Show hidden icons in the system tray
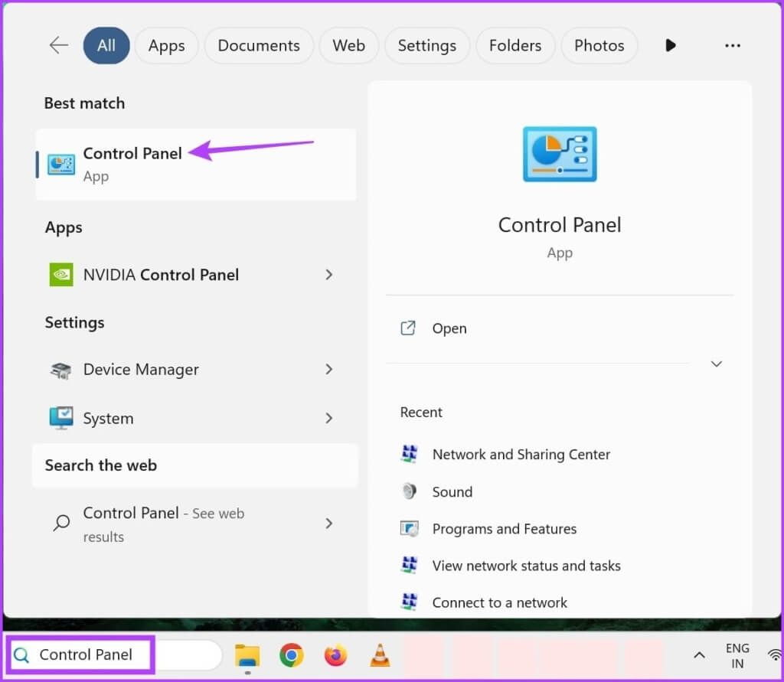The image size is (784, 682). pyautogui.click(x=698, y=655)
